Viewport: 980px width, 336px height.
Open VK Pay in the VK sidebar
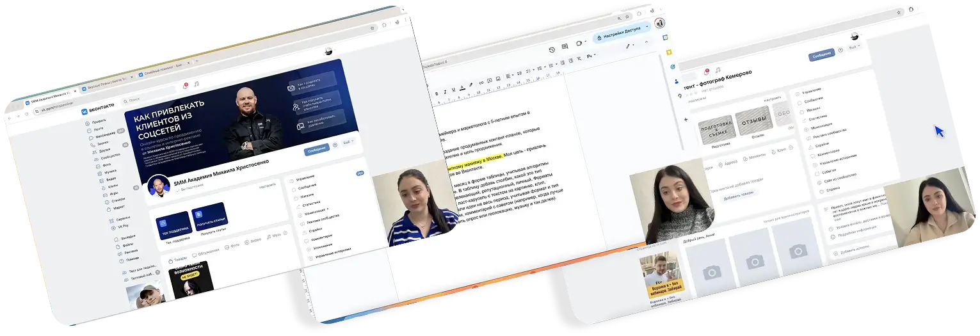pyautogui.click(x=120, y=227)
